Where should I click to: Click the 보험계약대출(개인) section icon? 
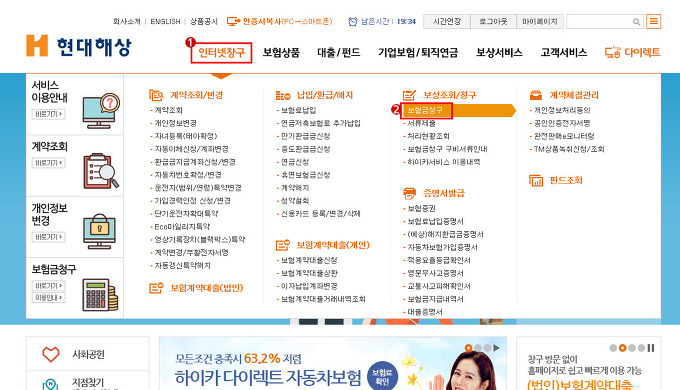(283, 245)
